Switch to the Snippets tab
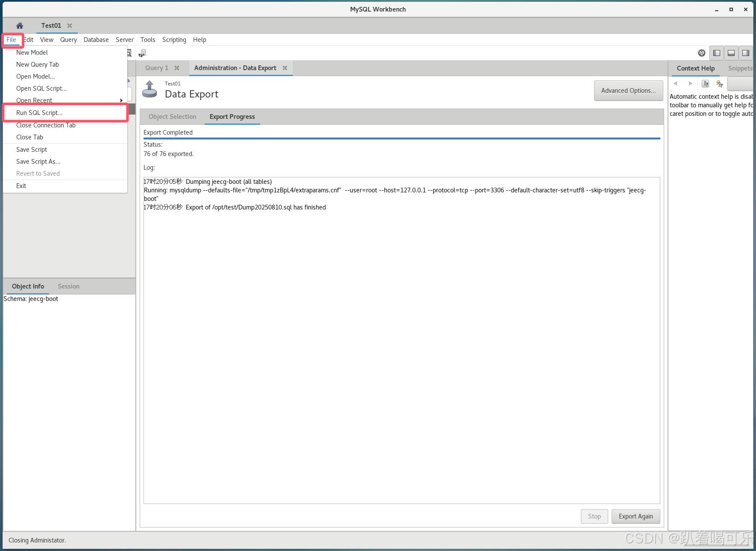Screen dimensions: 756x551 pos(740,68)
